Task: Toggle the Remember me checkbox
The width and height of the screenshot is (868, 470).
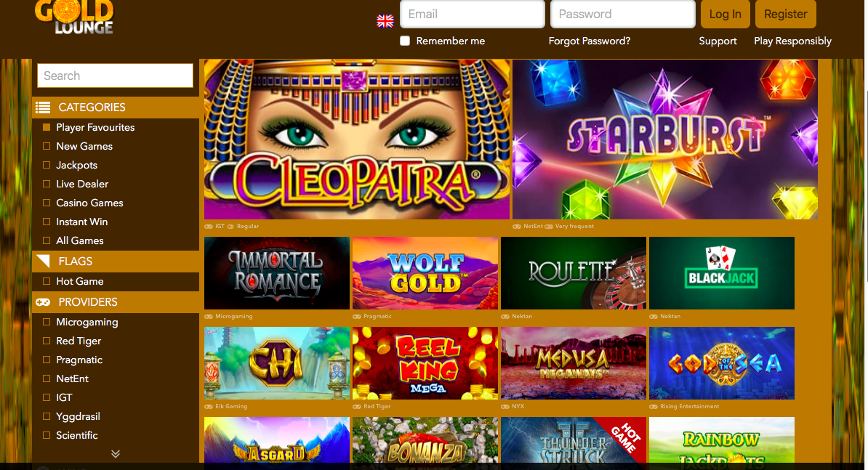Action: click(x=405, y=41)
